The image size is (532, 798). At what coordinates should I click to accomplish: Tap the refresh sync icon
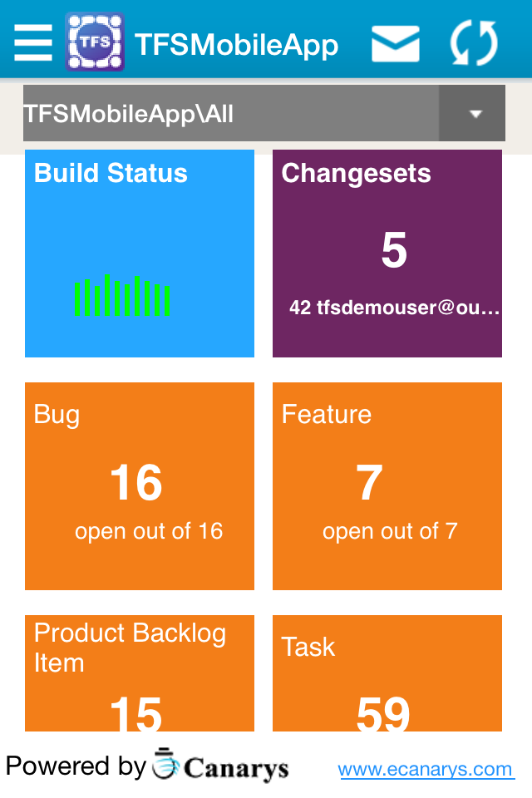(x=474, y=43)
